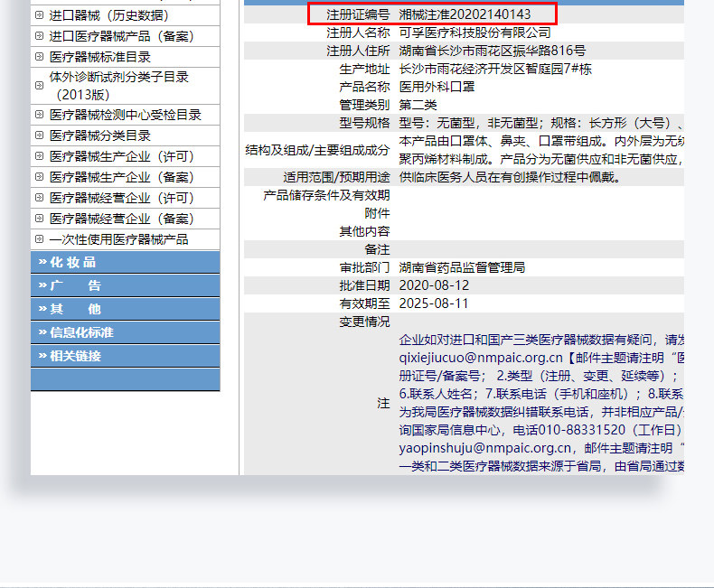The width and height of the screenshot is (714, 588).
Task: Select the 型号规格 field label
Action: (x=364, y=123)
